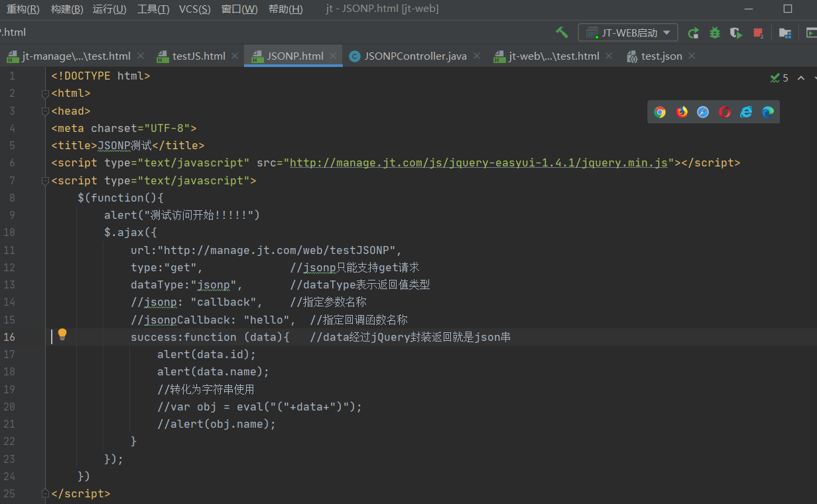
Task: Switch to jt-web\...\test.html tab
Action: click(554, 56)
